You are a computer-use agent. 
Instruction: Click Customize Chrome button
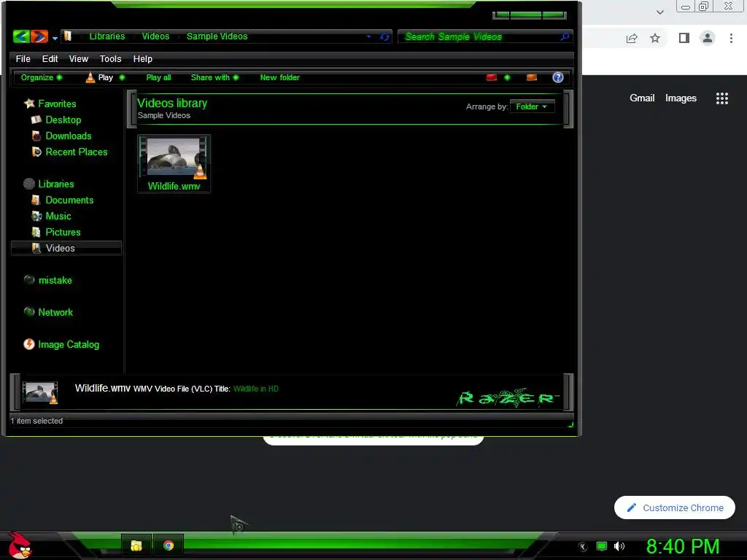click(675, 507)
